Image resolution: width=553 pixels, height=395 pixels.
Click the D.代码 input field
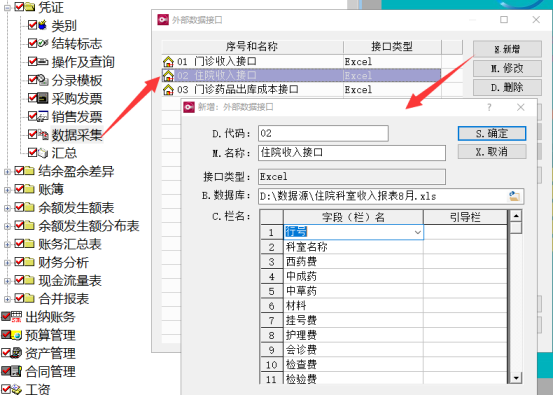pyautogui.click(x=323, y=133)
